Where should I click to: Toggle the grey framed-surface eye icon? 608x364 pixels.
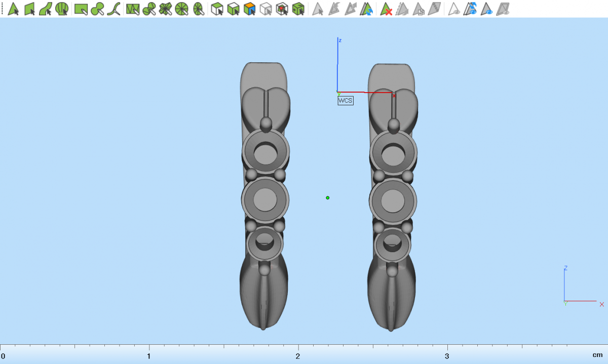pos(503,9)
